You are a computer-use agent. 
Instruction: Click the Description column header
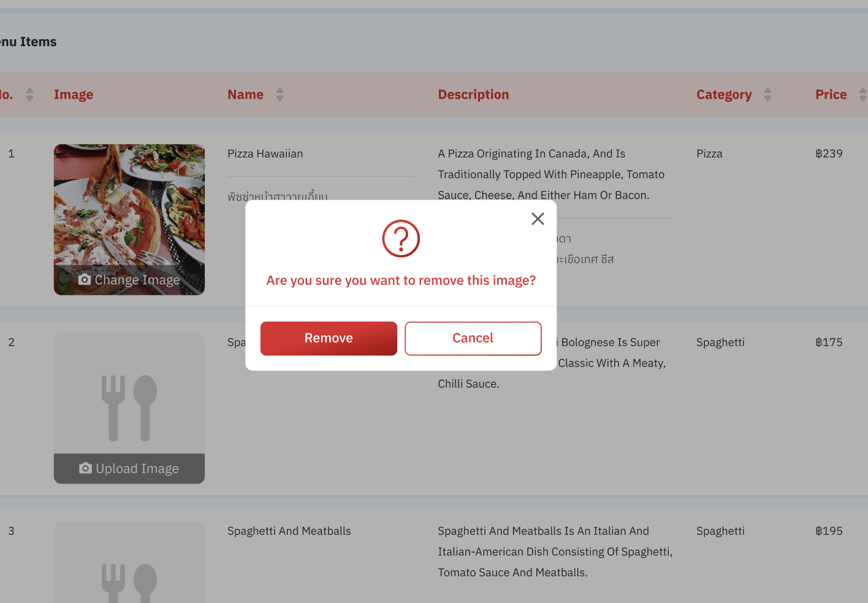click(473, 94)
